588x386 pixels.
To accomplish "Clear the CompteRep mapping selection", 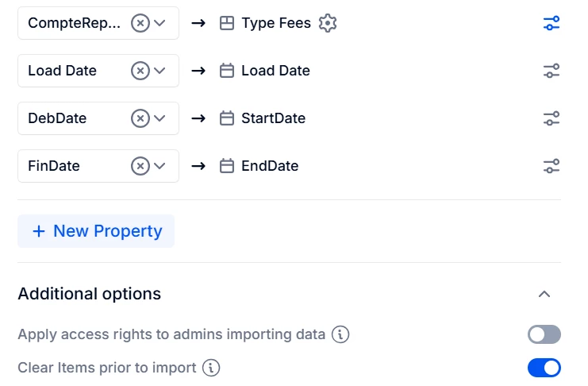I will click(x=140, y=23).
